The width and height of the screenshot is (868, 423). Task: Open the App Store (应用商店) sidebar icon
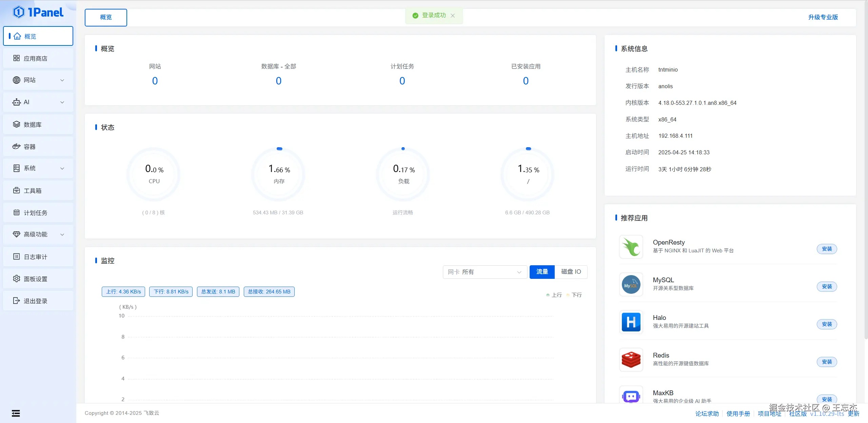(x=16, y=58)
